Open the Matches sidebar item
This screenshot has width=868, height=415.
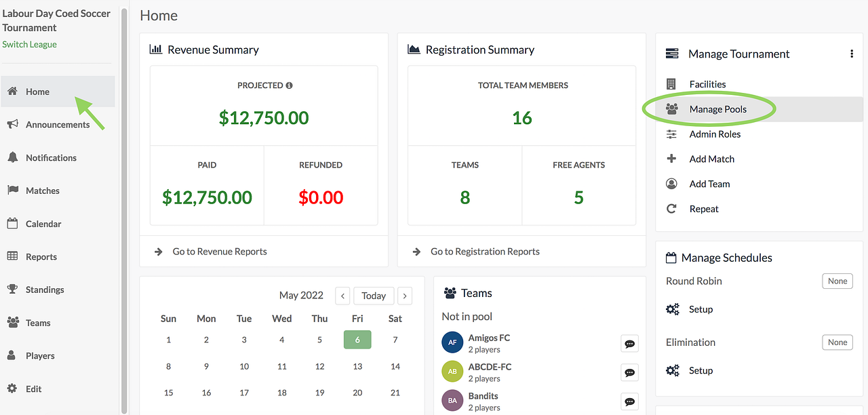42,191
